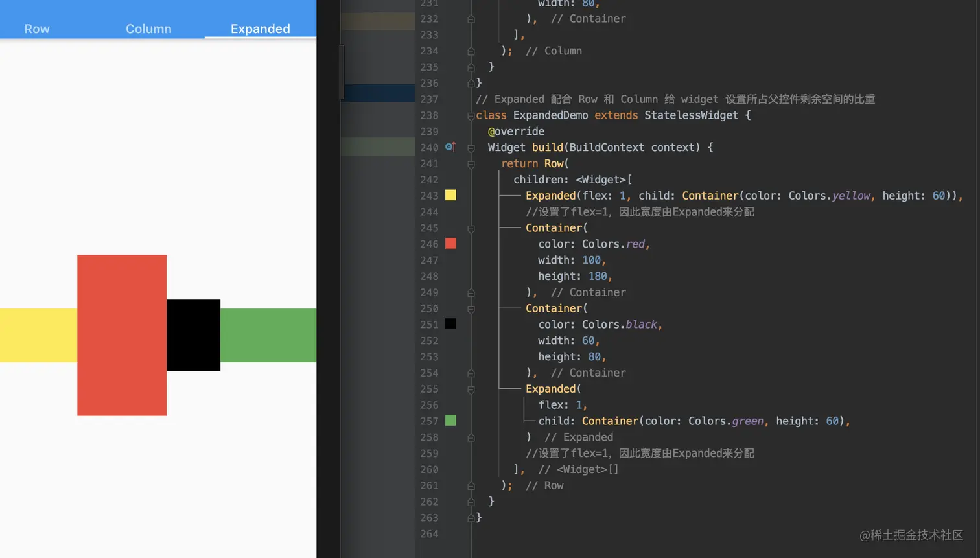Click 'color: Colors.black,' on line 251

point(600,324)
